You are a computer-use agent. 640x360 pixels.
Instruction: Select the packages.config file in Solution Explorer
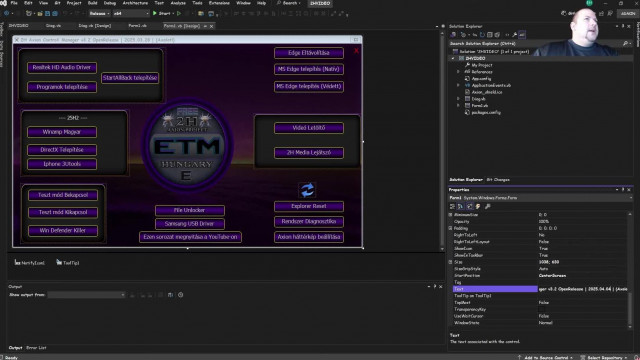click(x=482, y=112)
